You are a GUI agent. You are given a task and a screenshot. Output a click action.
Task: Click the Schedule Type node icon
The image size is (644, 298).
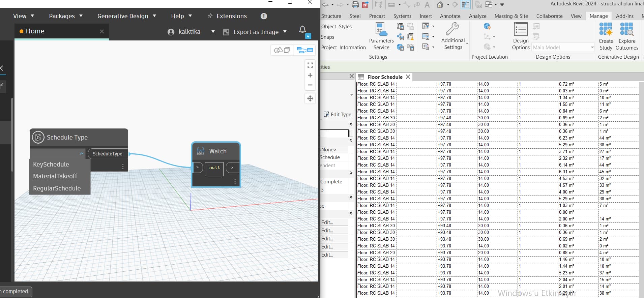[38, 137]
